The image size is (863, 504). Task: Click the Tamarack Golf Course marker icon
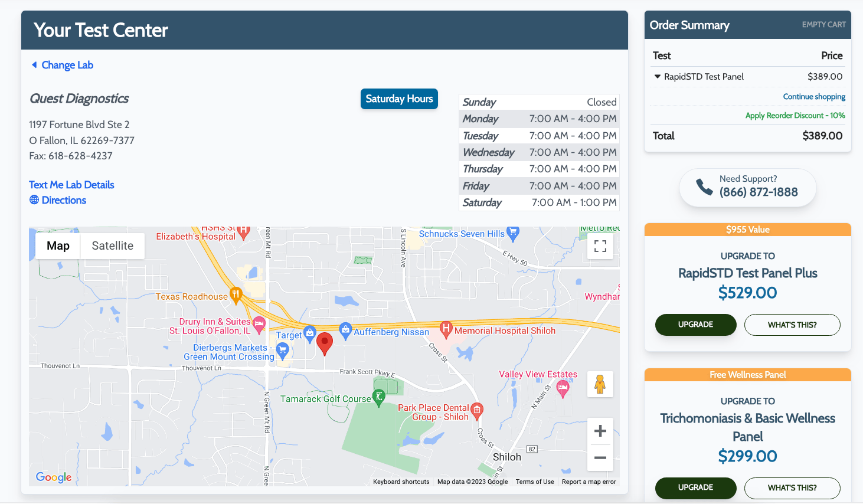379,397
